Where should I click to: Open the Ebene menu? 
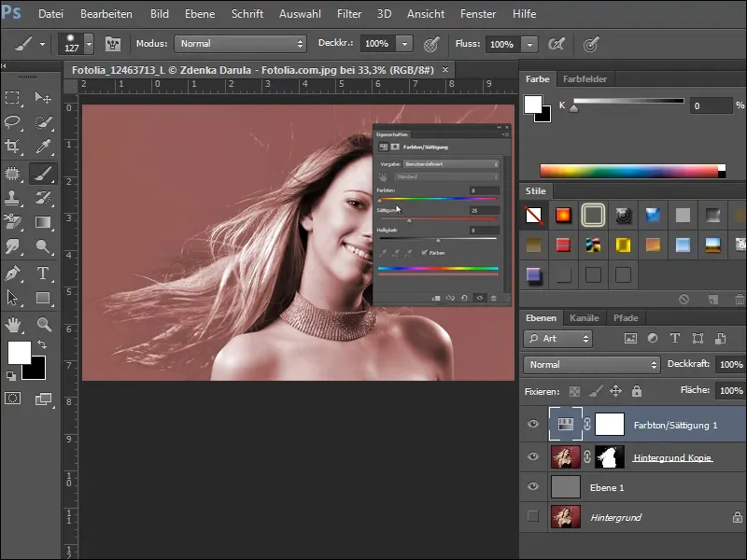click(200, 14)
